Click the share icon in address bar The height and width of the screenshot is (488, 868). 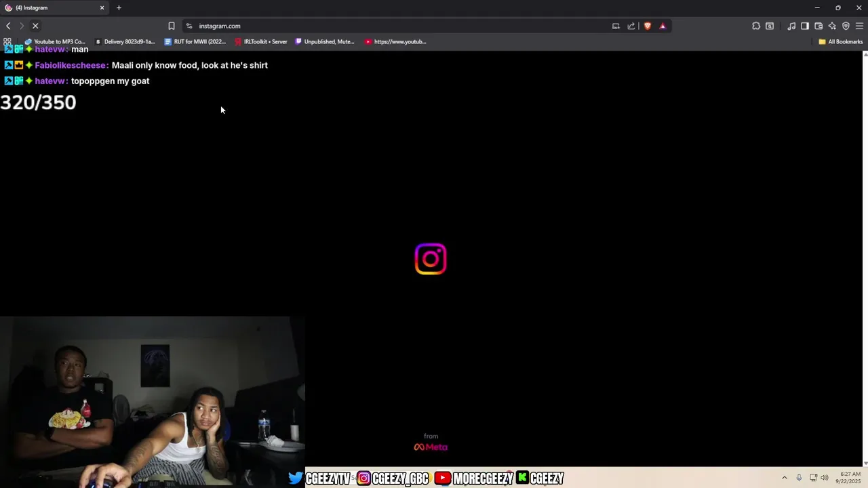click(x=631, y=26)
